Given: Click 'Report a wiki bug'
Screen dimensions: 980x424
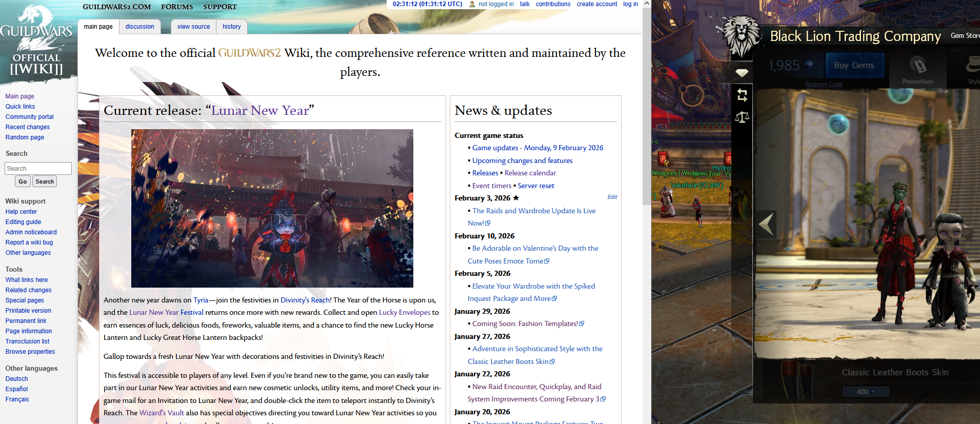Looking at the screenshot, I should pyautogui.click(x=29, y=243).
